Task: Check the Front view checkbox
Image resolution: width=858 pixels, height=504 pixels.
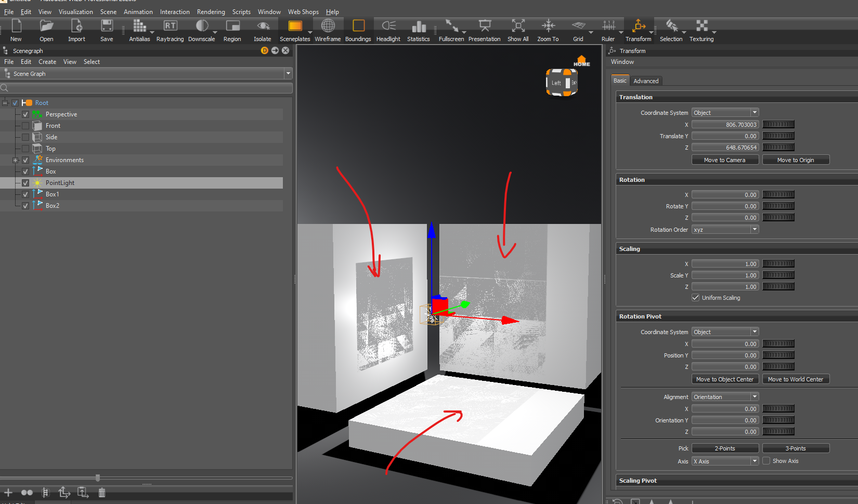Action: pos(25,126)
